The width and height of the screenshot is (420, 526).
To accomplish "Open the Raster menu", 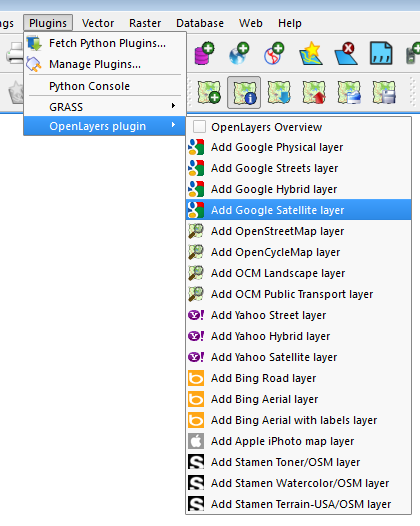I will tap(145, 23).
